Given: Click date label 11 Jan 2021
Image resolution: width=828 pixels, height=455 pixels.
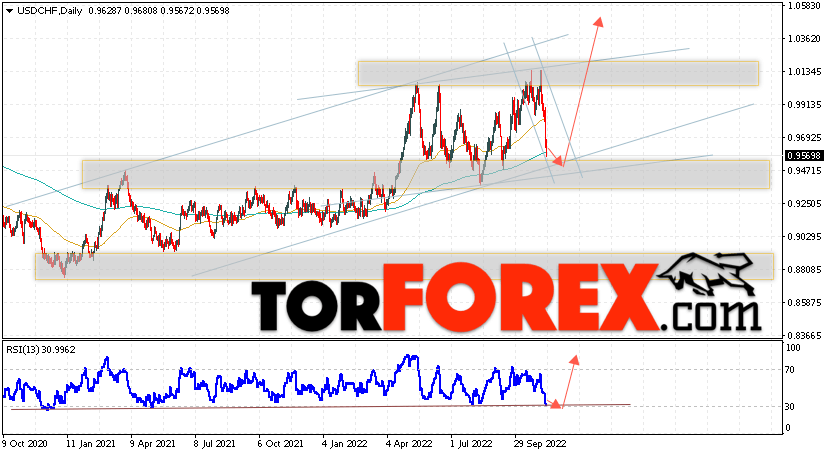Looking at the screenshot, I should pos(90,444).
